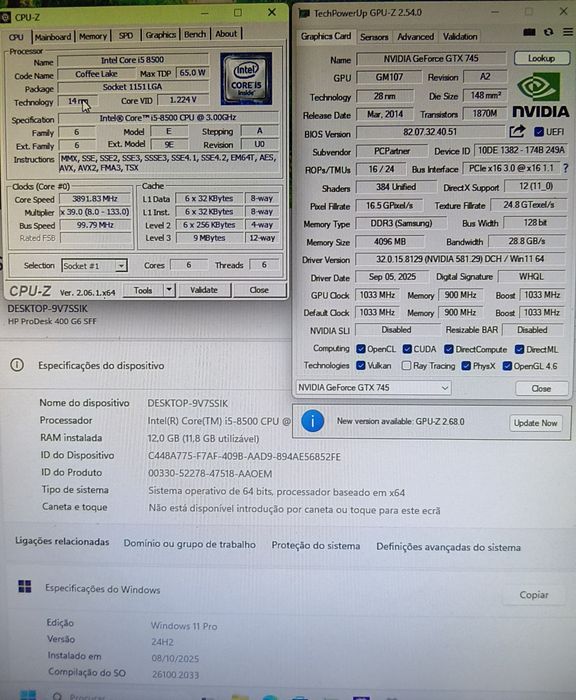576x700 pixels.
Task: Open the GPU-Z Validation tab
Action: 460,37
